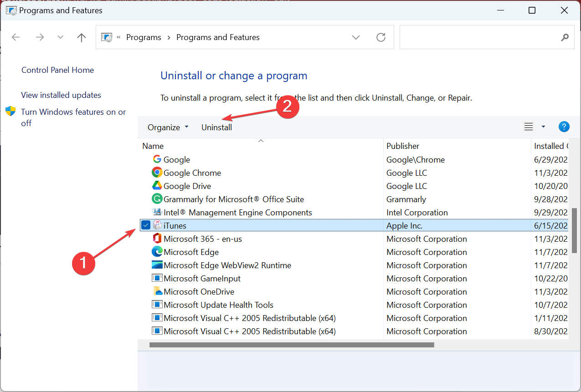
Task: Open the Organize dropdown menu
Action: tap(168, 127)
